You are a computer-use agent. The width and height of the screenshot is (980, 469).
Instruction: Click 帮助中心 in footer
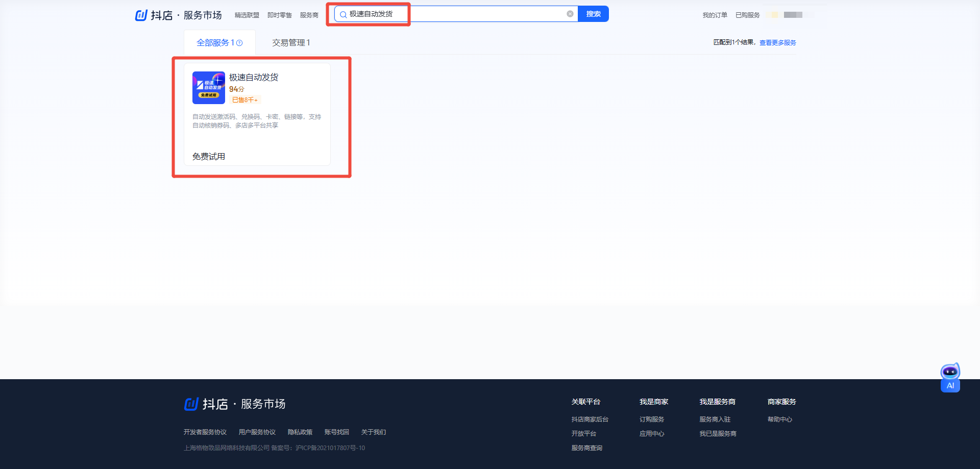tap(779, 419)
